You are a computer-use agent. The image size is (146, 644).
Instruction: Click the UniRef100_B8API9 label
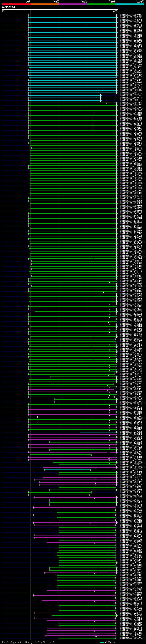tap(131, 100)
